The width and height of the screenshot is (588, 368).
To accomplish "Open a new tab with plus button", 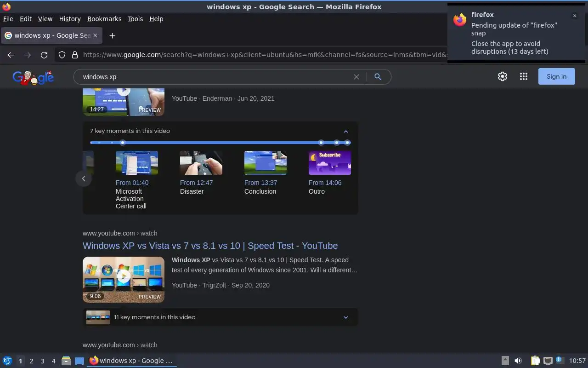I will click(x=112, y=35).
